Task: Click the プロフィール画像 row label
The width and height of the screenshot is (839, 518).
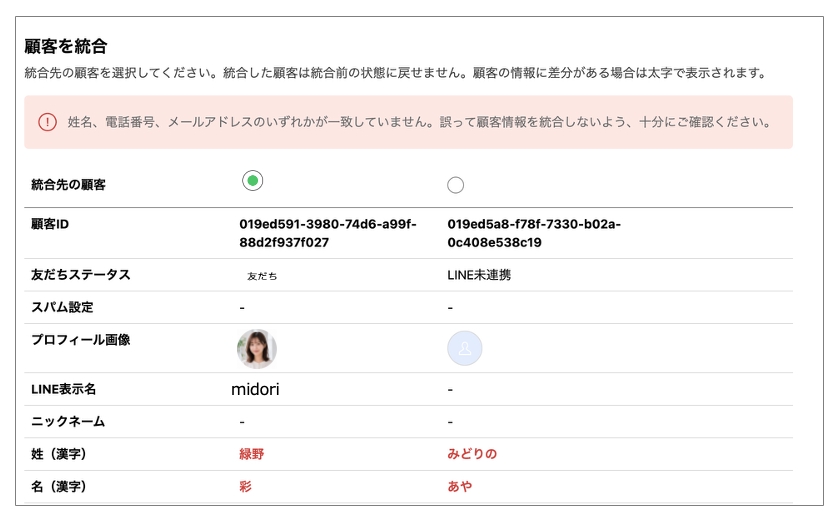Action: pos(81,340)
